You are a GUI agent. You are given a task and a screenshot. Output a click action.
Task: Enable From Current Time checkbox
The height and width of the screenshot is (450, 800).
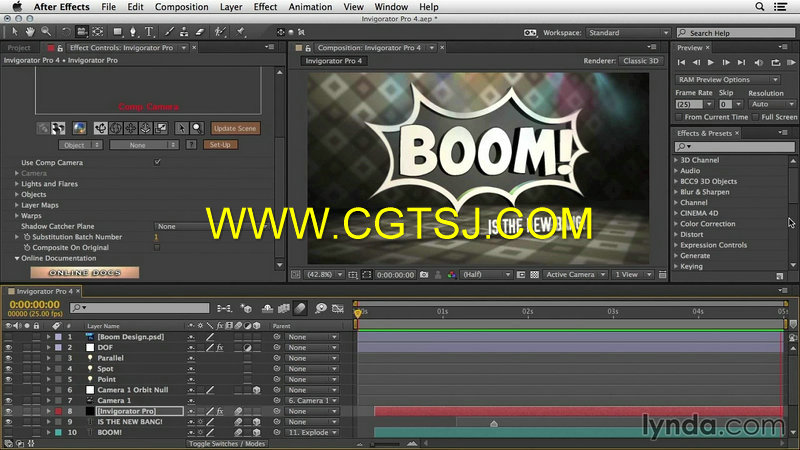(679, 117)
